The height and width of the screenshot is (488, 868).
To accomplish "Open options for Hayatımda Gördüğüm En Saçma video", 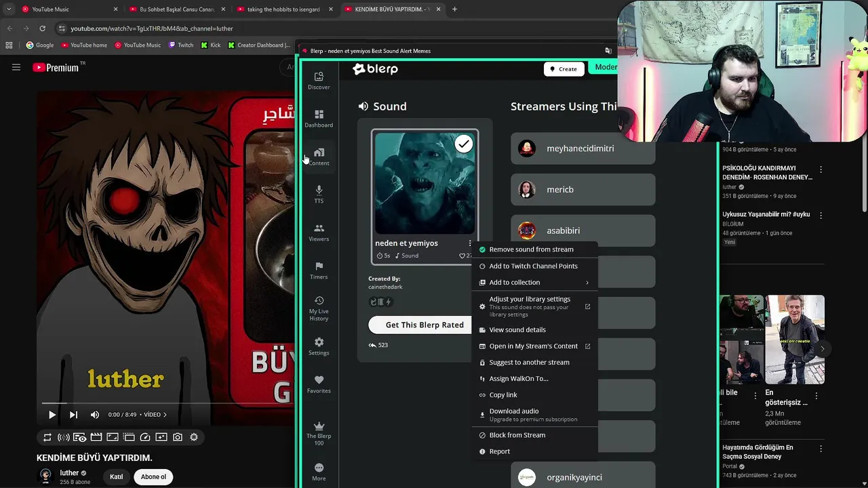I will (821, 449).
